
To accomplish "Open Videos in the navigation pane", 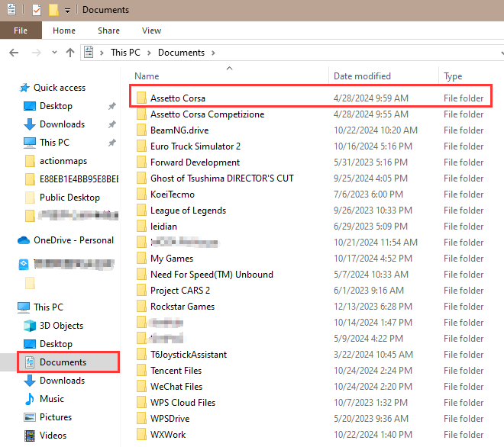I will coord(53,436).
